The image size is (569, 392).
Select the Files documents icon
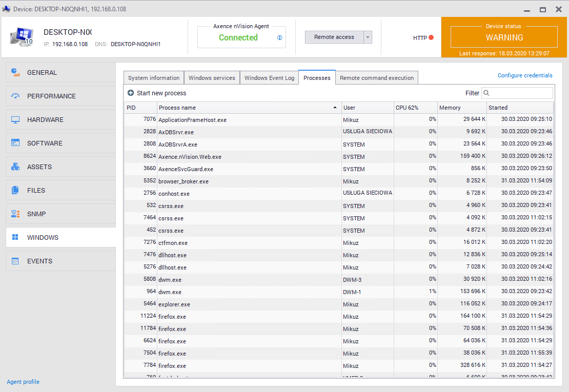(15, 190)
